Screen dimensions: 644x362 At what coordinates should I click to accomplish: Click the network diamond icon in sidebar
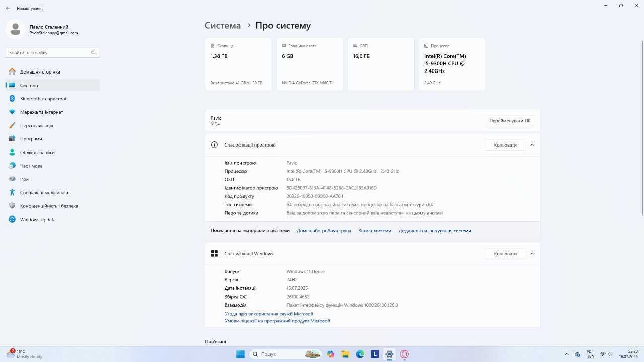12,112
